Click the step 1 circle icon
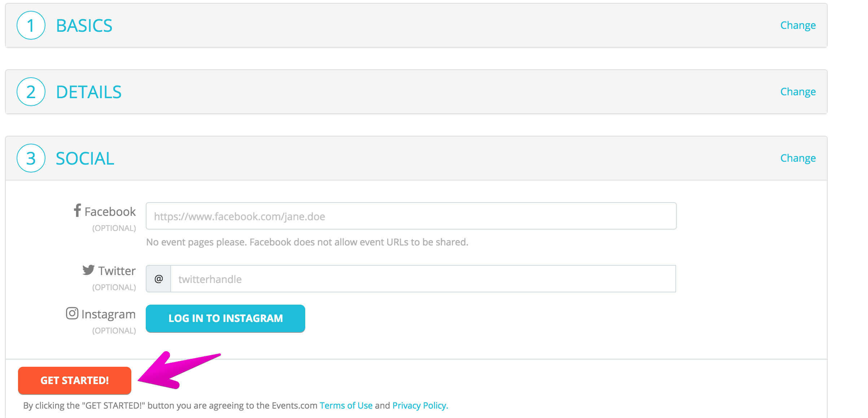Viewport: 868px width, 418px height. tap(31, 25)
